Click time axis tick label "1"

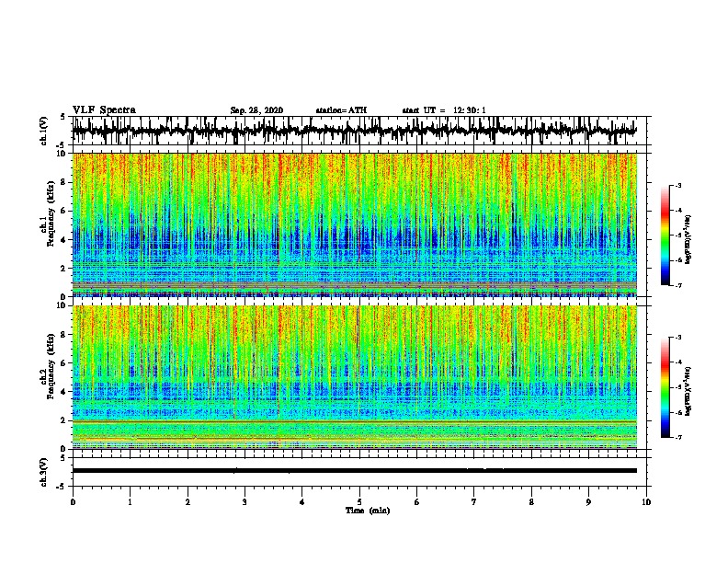tap(130, 502)
